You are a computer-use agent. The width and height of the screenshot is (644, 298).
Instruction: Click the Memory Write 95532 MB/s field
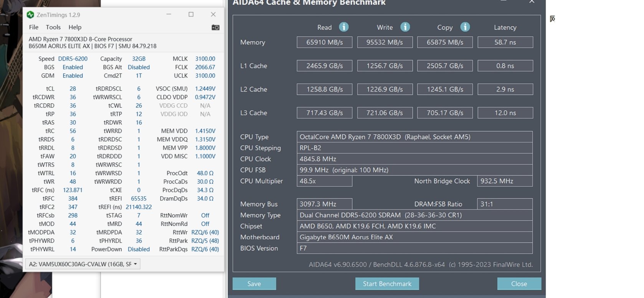[385, 42]
